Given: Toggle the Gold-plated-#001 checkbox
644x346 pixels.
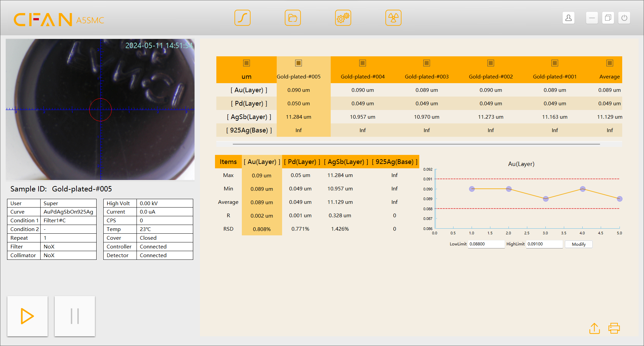Looking at the screenshot, I should pyautogui.click(x=554, y=63).
